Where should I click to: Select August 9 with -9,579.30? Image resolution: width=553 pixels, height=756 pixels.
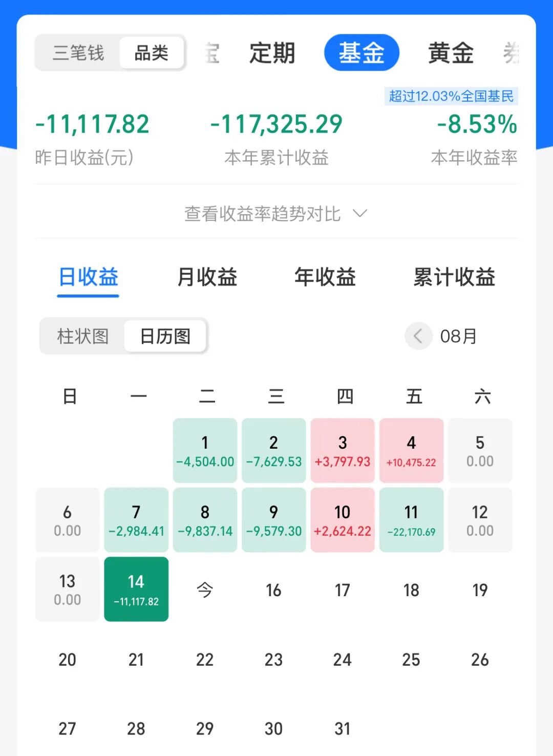[x=274, y=520]
